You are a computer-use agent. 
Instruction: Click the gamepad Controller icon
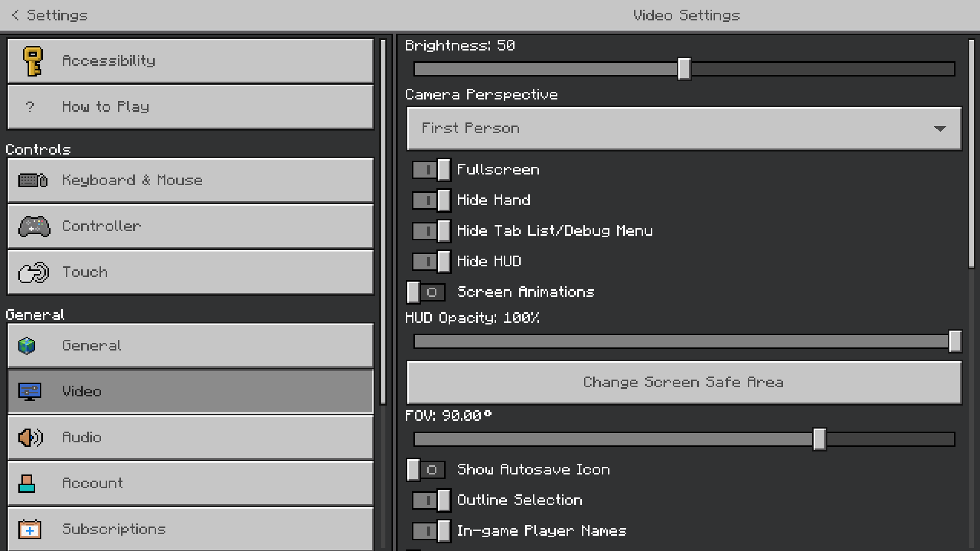[34, 227]
